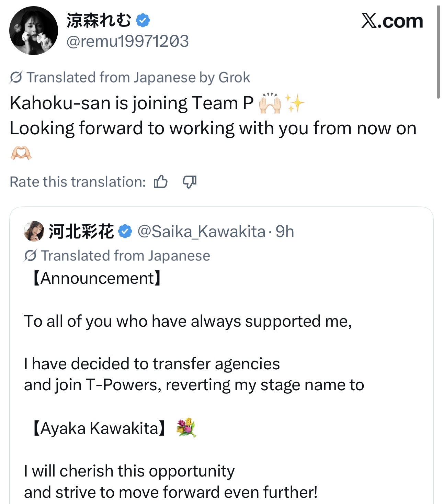Click the blue verified badge beside 涼森れむ
Screen dimensions: 443x504
[143, 20]
